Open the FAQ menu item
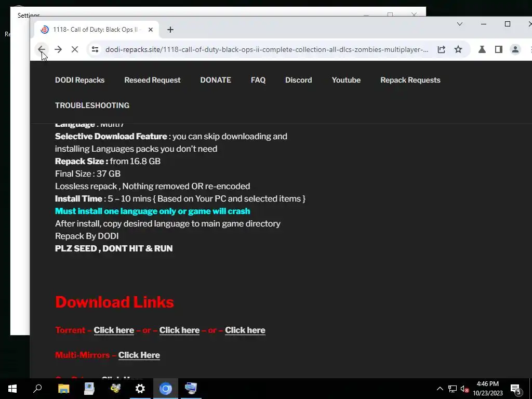This screenshot has height=399, width=532. coord(258,80)
